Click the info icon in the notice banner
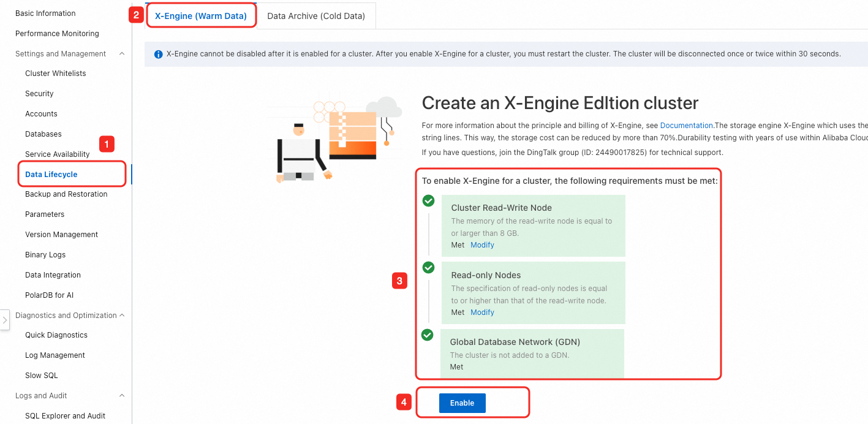Image resolution: width=868 pixels, height=424 pixels. pyautogui.click(x=159, y=54)
